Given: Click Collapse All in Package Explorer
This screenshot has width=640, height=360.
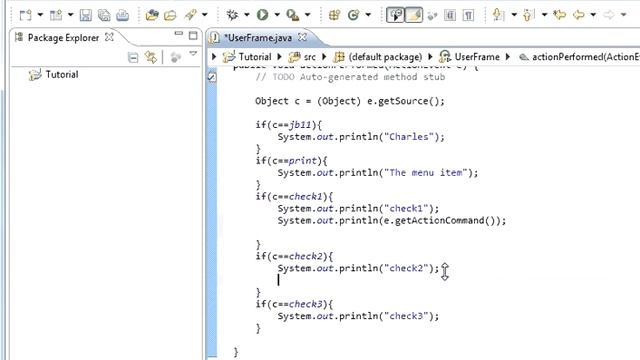Looking at the screenshot, I should tap(133, 58).
